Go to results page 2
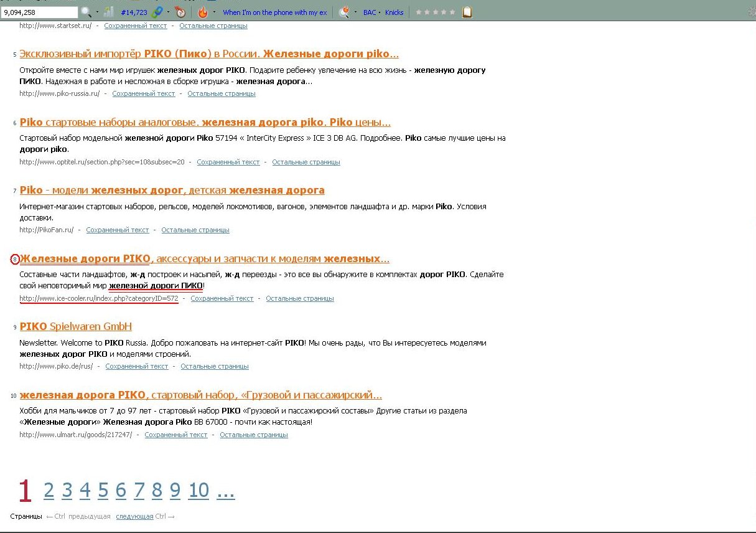 click(x=49, y=491)
